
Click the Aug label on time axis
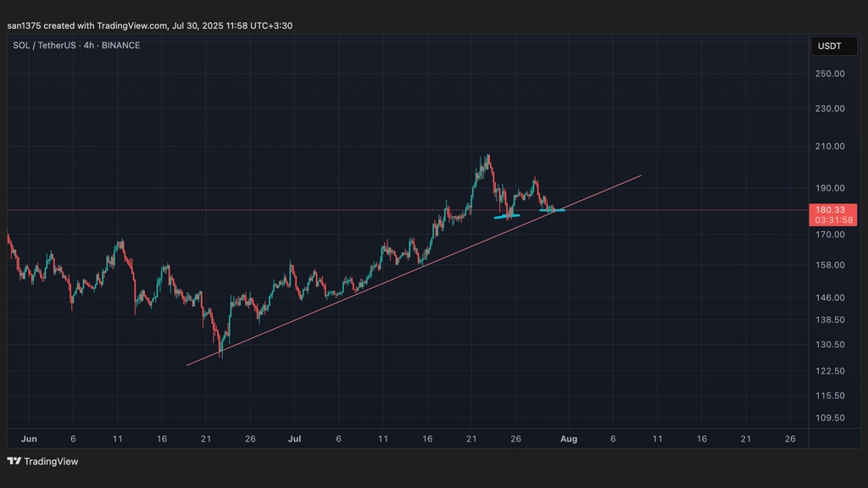[x=569, y=439]
